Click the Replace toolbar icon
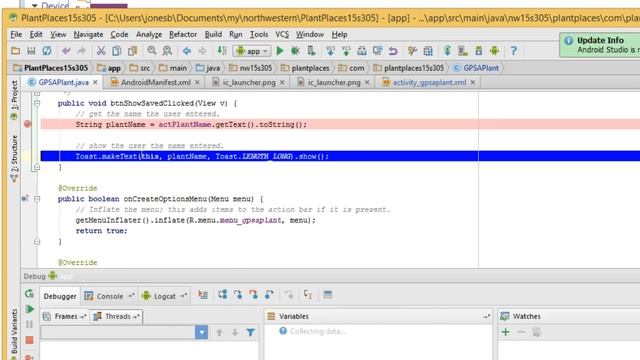 167,51
